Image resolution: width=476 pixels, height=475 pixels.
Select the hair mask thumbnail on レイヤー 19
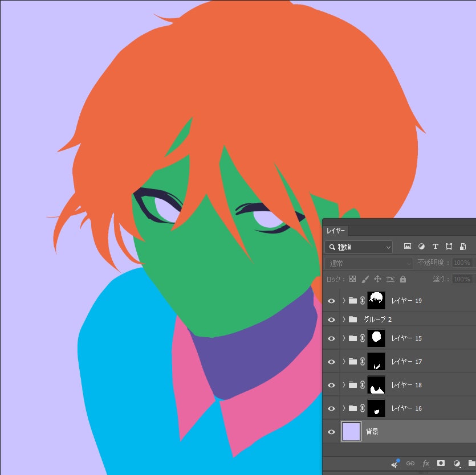click(376, 301)
